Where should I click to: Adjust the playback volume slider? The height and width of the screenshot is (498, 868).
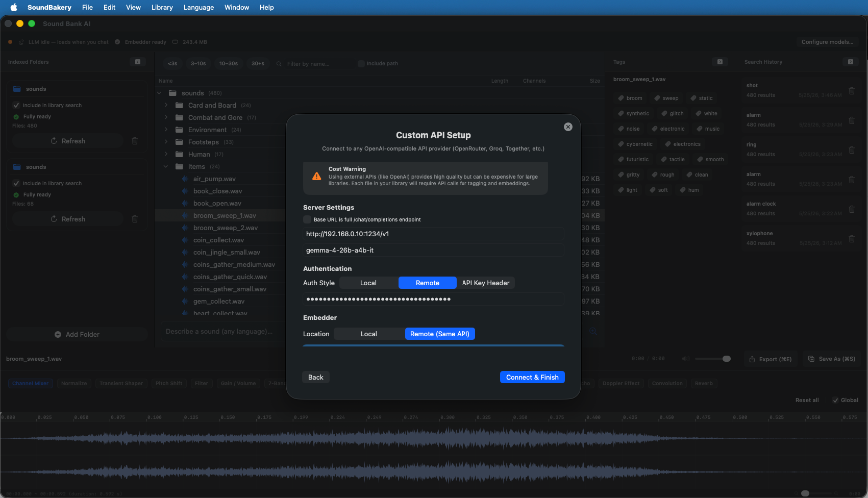[x=713, y=359]
